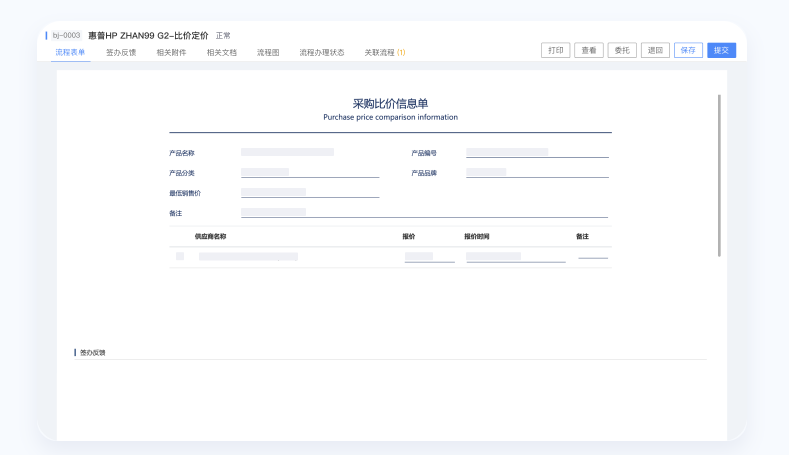Go to the 相关文档 tab

click(x=221, y=52)
